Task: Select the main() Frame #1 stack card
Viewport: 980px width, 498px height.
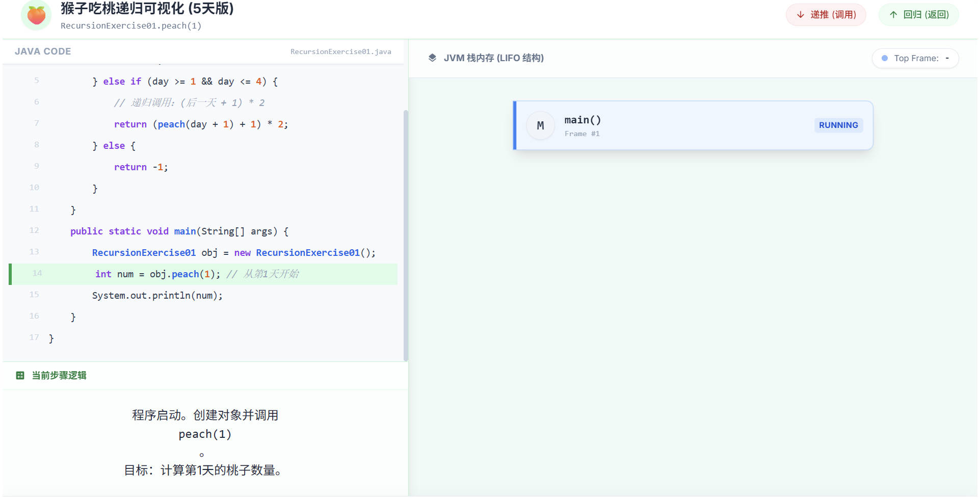Action: point(693,125)
